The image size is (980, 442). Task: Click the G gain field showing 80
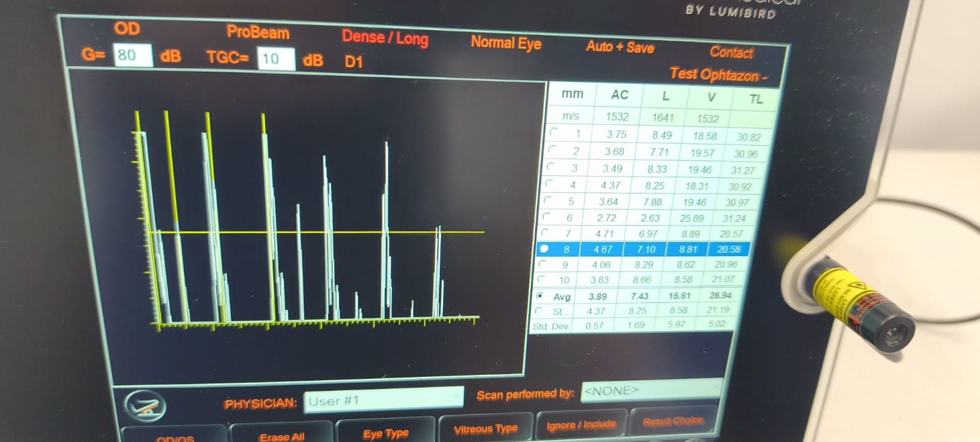(x=132, y=55)
